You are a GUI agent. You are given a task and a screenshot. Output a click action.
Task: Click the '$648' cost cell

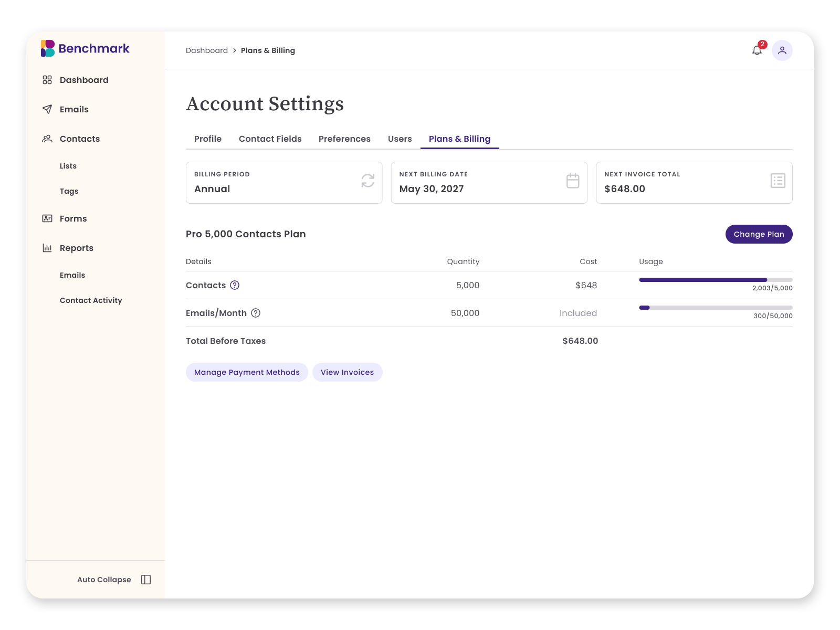(586, 285)
